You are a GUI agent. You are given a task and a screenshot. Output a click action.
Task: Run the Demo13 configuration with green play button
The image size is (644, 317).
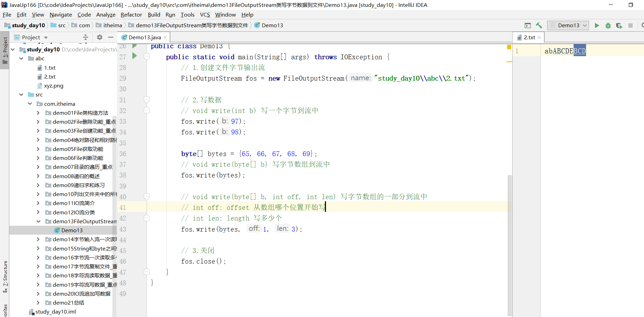[597, 25]
